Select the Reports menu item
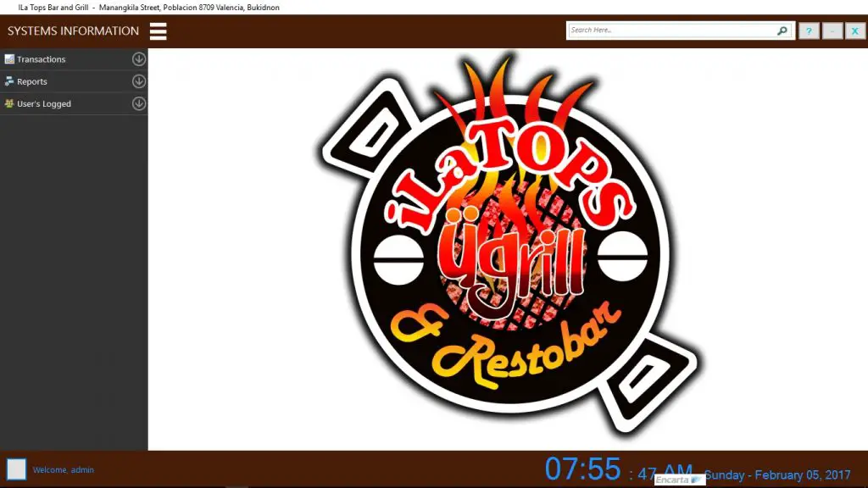868x488 pixels. [32, 81]
